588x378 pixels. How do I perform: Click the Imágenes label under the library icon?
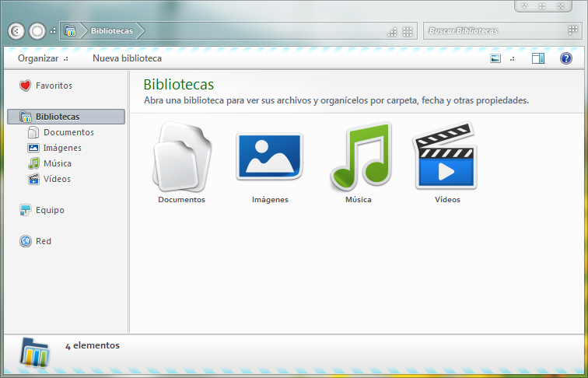[270, 199]
